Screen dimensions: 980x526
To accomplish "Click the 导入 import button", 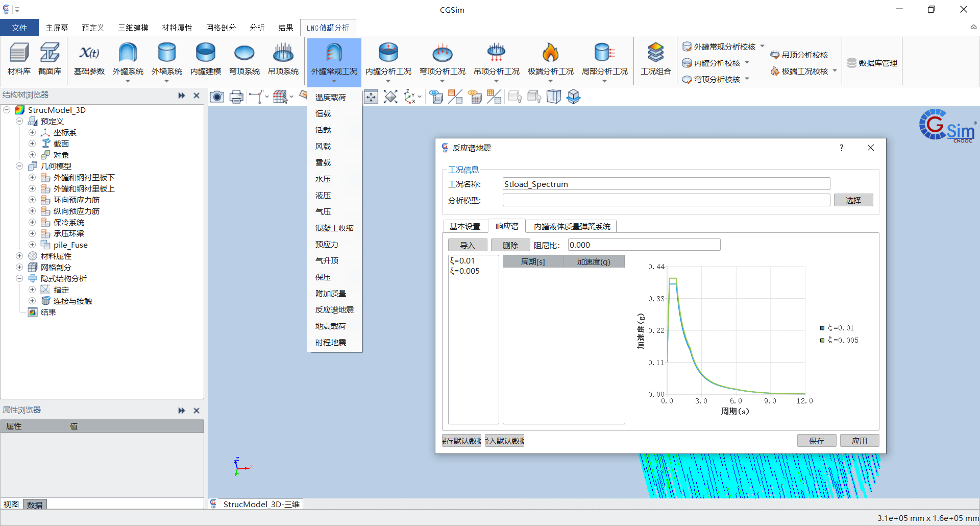I will 467,245.
